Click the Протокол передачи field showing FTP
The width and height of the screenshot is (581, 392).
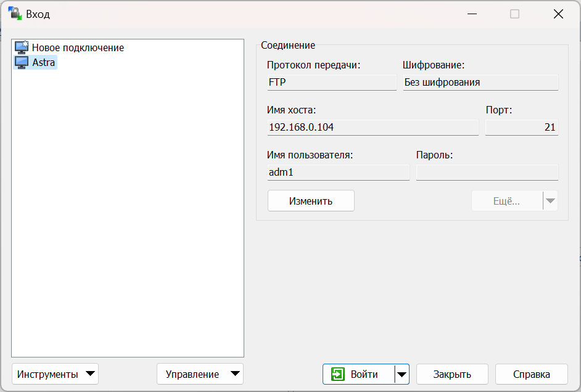pyautogui.click(x=332, y=82)
